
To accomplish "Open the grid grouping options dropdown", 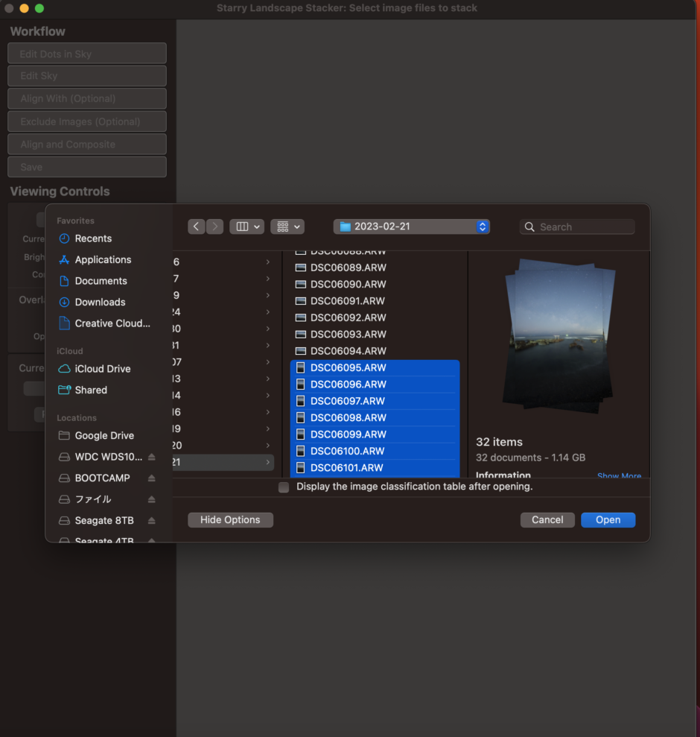I will click(x=287, y=227).
